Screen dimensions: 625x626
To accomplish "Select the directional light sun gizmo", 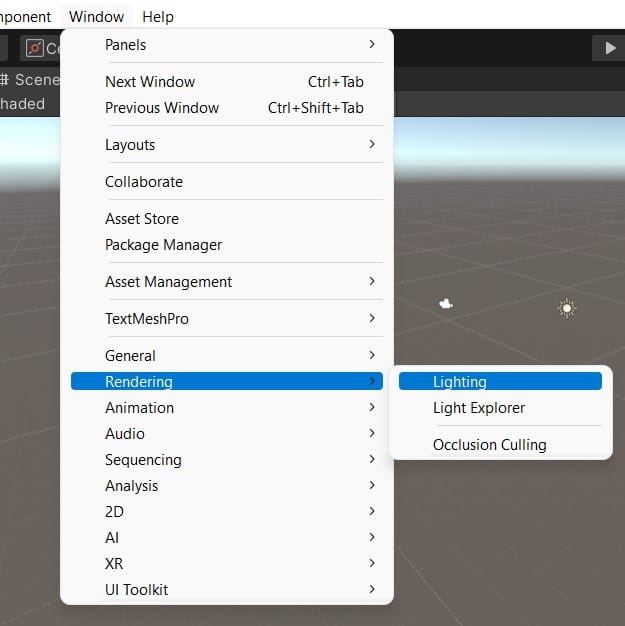I will [x=567, y=309].
